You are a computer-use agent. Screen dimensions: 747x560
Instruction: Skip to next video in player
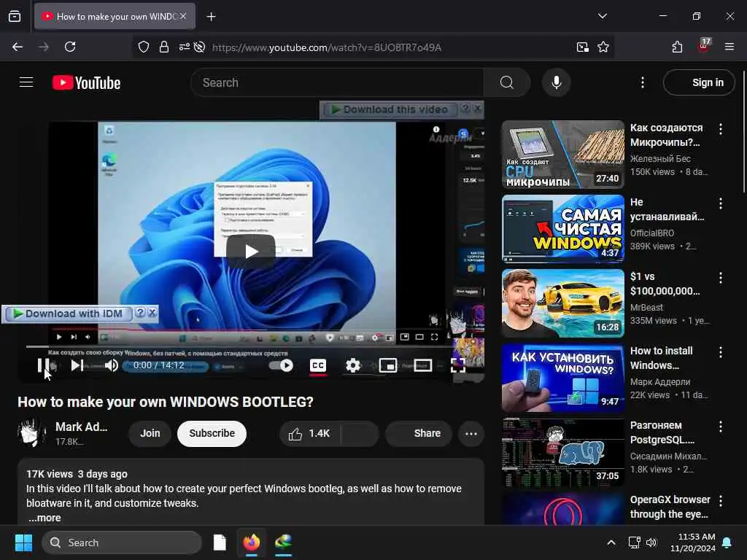click(77, 365)
